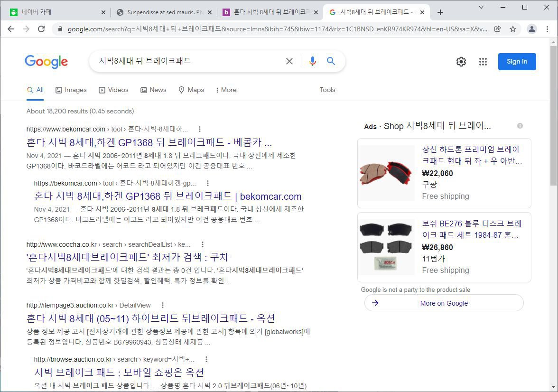Screen dimensions: 558x392
Task: Go back to the previous page
Action: point(11,29)
